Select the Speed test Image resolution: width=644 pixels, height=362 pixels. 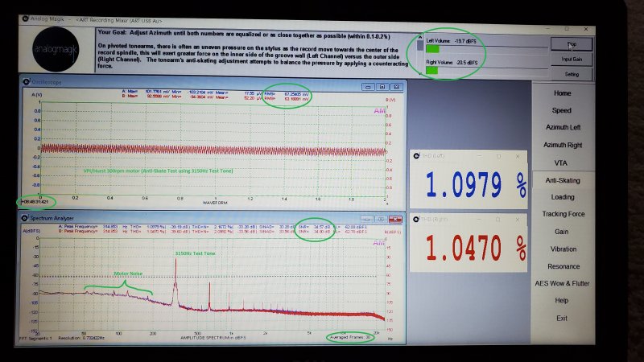point(561,110)
